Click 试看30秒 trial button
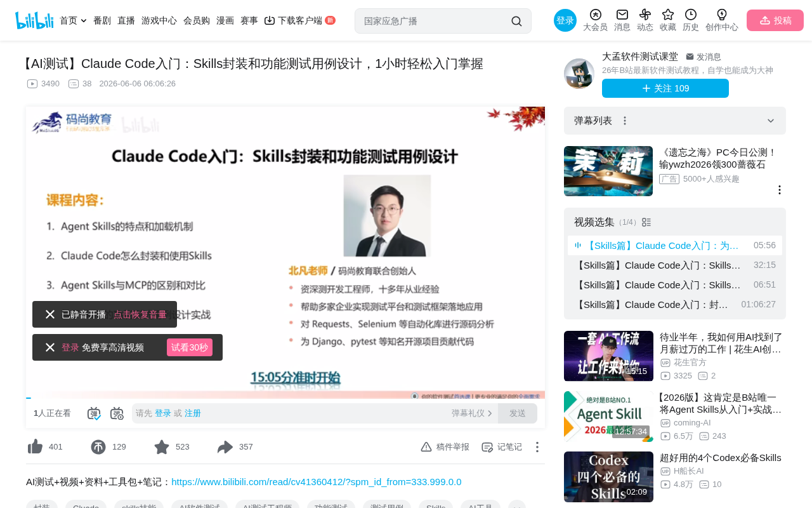 (x=190, y=347)
